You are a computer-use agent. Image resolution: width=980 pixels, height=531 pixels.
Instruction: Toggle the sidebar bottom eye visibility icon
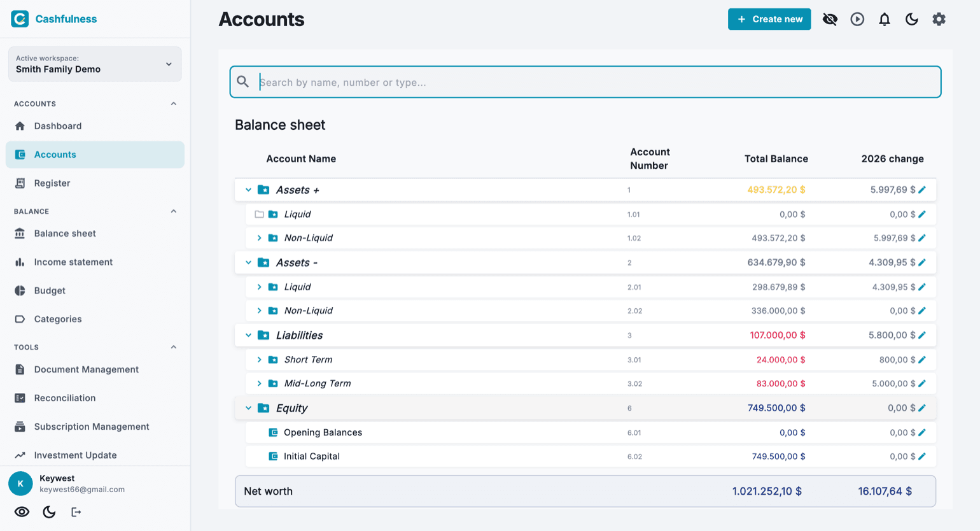click(22, 512)
